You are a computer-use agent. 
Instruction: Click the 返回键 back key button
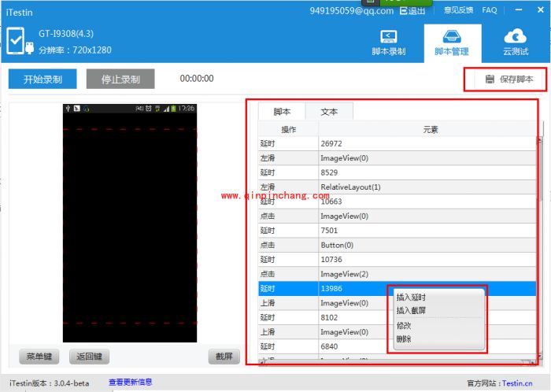pyautogui.click(x=89, y=357)
